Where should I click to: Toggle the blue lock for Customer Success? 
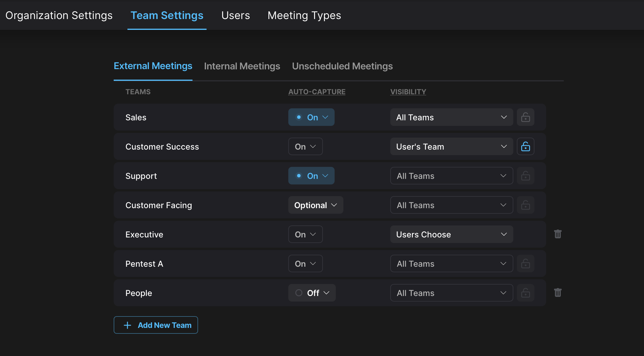(x=525, y=146)
